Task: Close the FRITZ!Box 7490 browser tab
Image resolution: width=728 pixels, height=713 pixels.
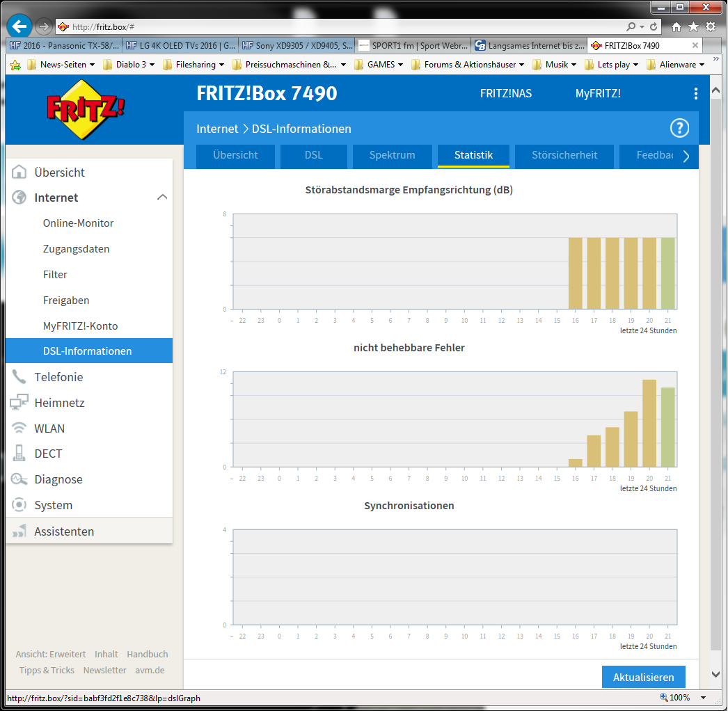Action: [695, 45]
